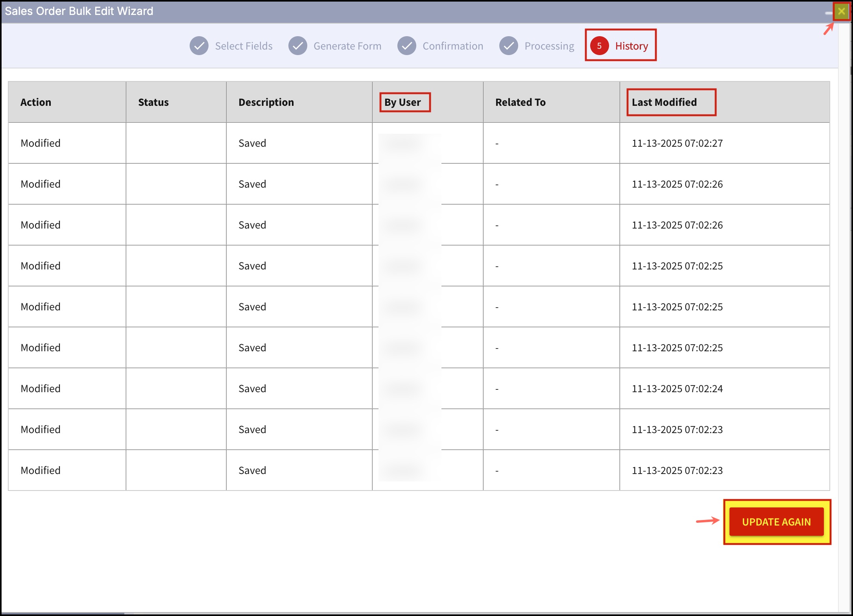This screenshot has width=853, height=616.
Task: Go to the Generate Form step label
Action: pyautogui.click(x=347, y=46)
